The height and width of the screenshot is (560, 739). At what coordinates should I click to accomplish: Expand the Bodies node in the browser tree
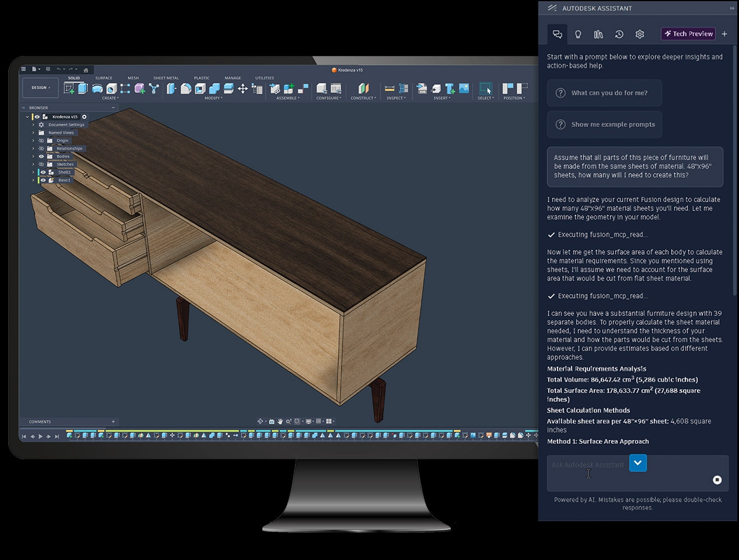pos(33,156)
